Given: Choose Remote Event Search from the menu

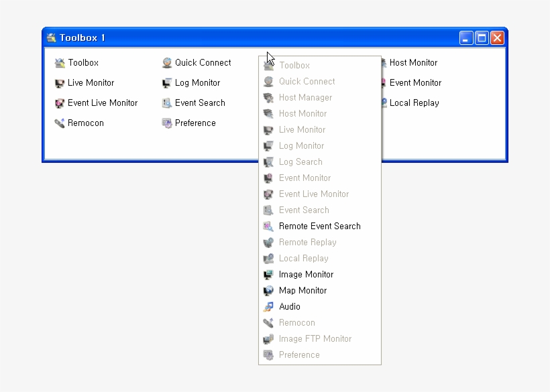Looking at the screenshot, I should (x=319, y=226).
